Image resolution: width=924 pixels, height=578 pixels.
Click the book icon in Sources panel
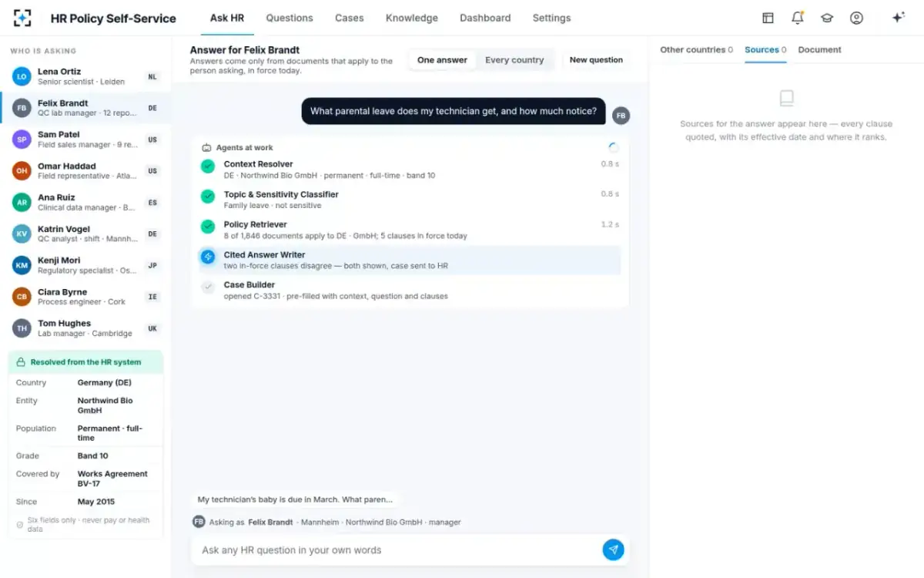[x=786, y=98]
